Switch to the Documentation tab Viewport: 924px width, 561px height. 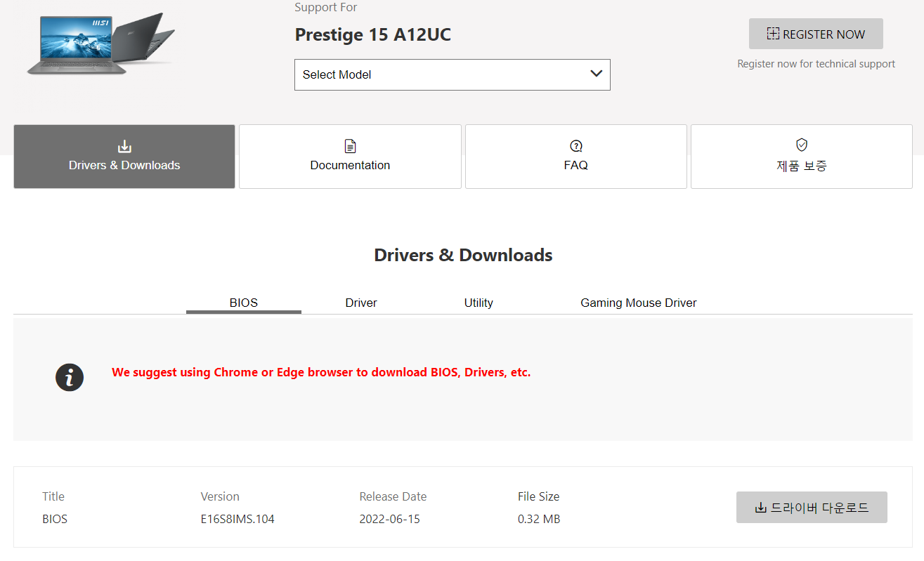pyautogui.click(x=350, y=157)
